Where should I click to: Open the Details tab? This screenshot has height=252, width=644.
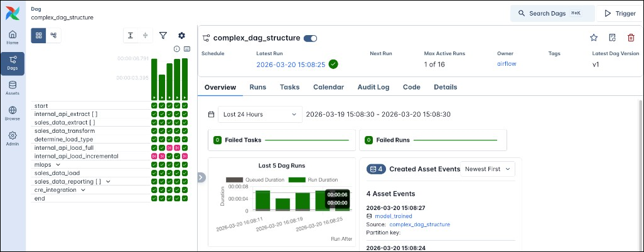point(445,87)
